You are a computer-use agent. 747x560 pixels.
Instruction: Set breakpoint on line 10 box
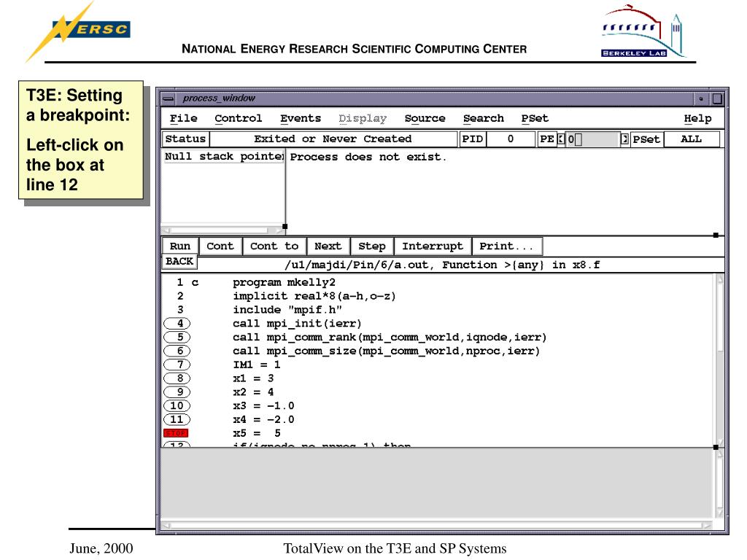coord(179,405)
